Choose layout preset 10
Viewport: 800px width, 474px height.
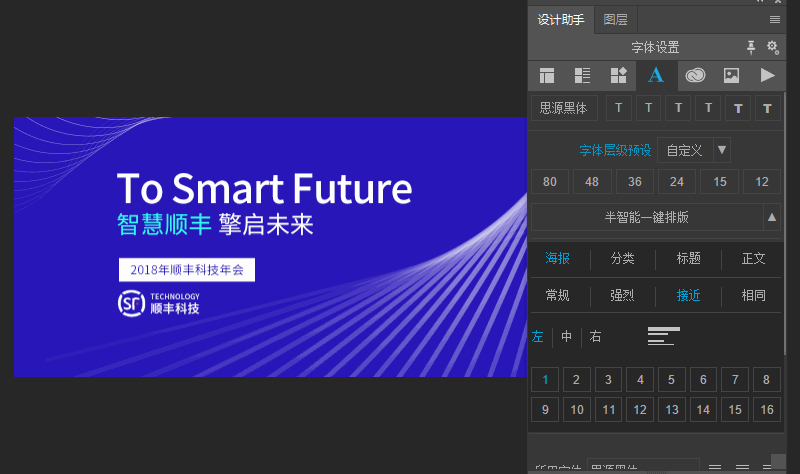[x=577, y=410]
